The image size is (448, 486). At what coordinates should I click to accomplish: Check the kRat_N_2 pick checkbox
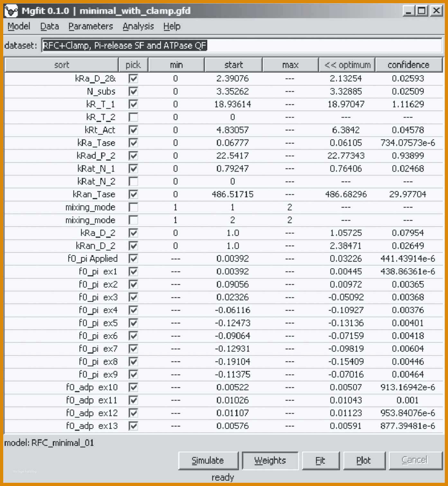133,182
